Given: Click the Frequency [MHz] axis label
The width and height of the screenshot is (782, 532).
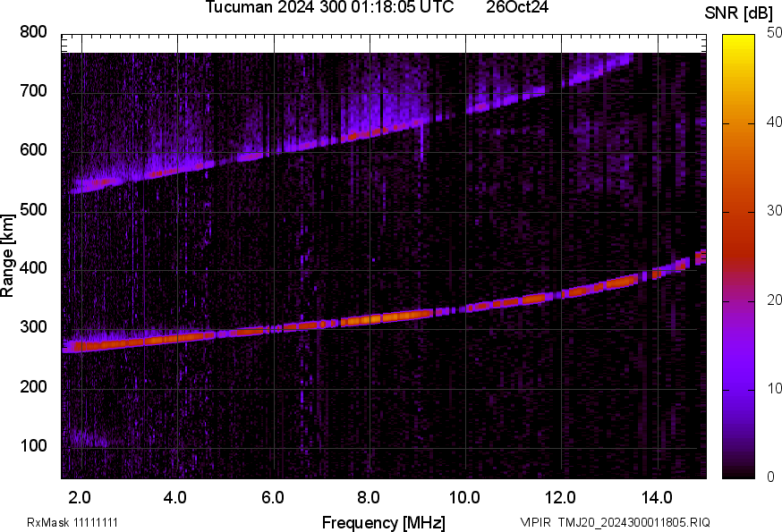Looking at the screenshot, I should (383, 522).
